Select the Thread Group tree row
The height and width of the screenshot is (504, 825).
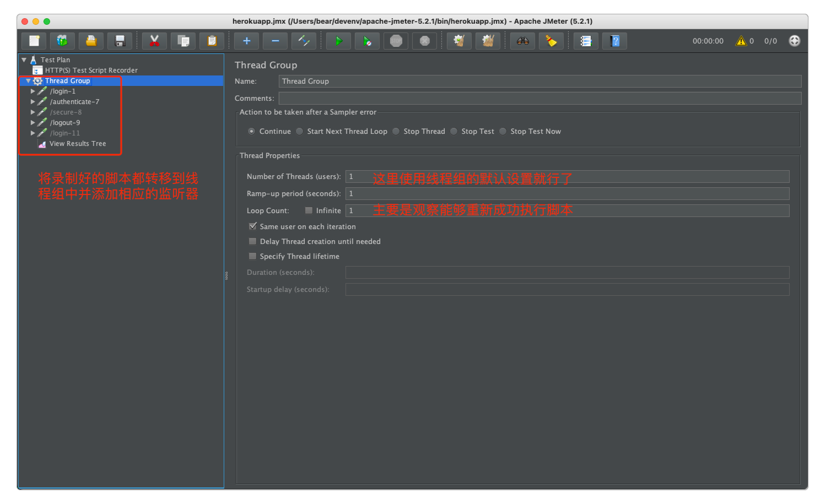pyautogui.click(x=121, y=81)
